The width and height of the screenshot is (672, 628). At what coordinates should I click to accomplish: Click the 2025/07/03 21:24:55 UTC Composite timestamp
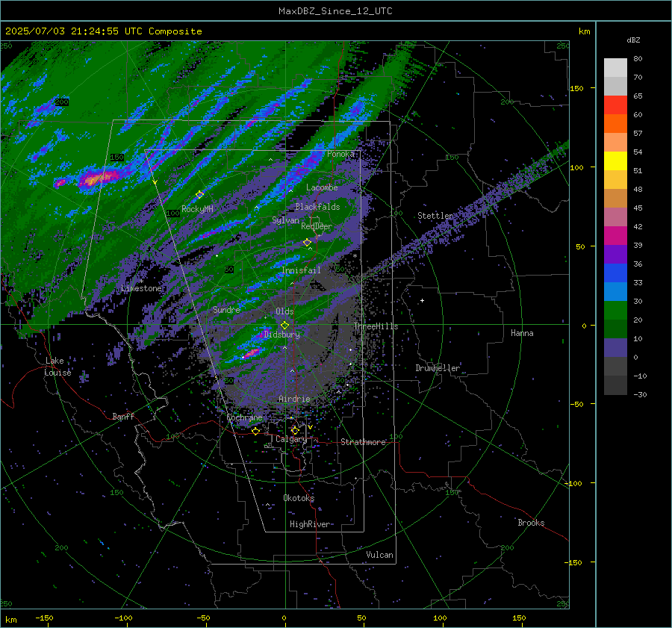[103, 31]
